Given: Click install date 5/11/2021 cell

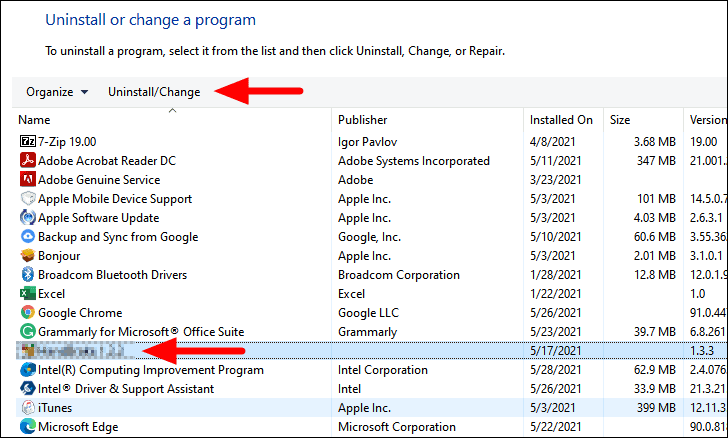Looking at the screenshot, I should [x=555, y=161].
